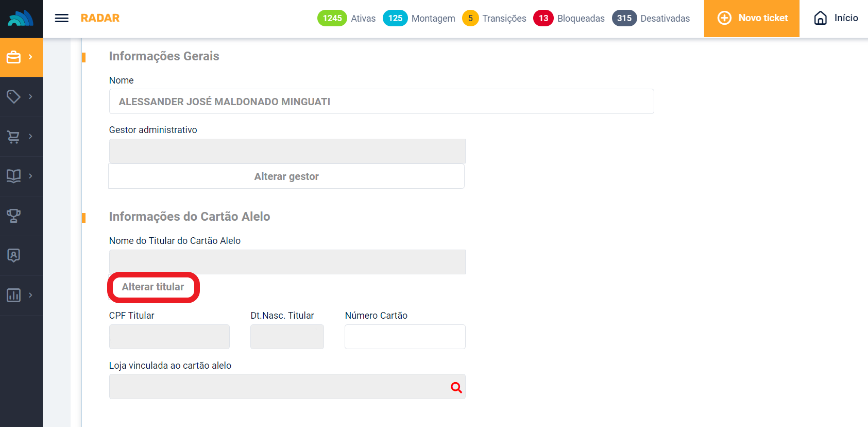
Task: Expand the chevron beside the cart icon
Action: click(31, 137)
